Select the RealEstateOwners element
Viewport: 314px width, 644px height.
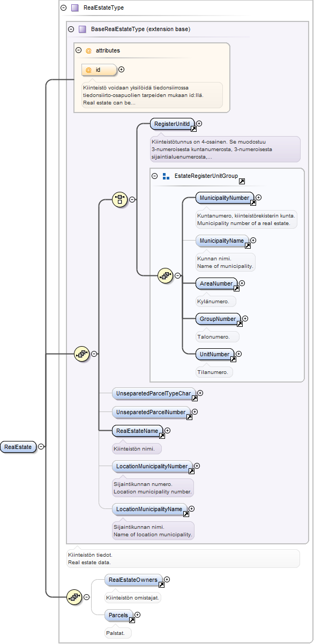[133, 580]
